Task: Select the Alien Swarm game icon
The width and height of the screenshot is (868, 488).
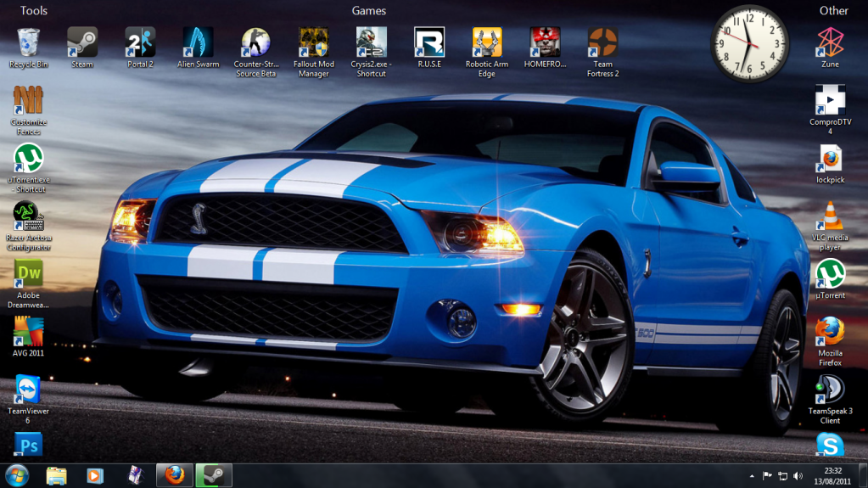Action: pos(198,43)
